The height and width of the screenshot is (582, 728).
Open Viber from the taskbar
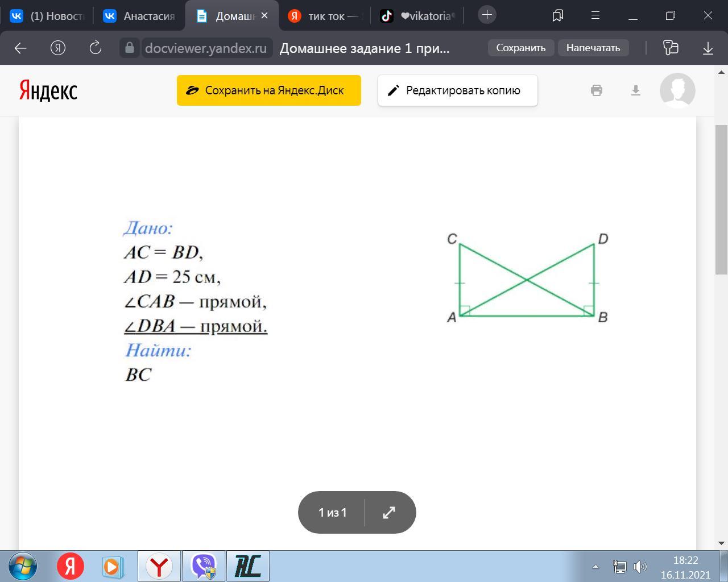point(204,567)
